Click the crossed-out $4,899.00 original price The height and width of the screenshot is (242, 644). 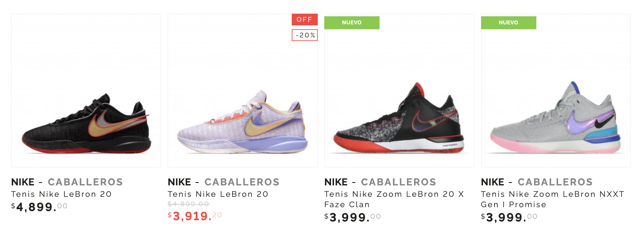[189, 204]
